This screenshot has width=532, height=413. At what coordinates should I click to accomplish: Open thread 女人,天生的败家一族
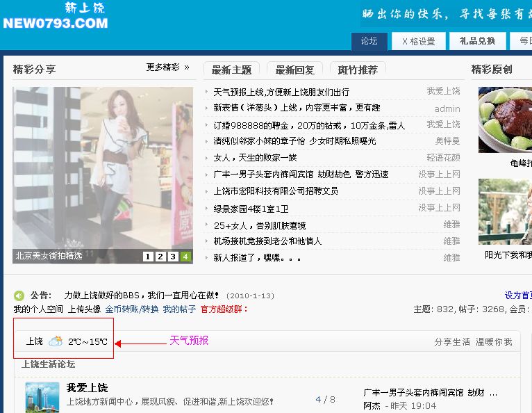point(255,158)
